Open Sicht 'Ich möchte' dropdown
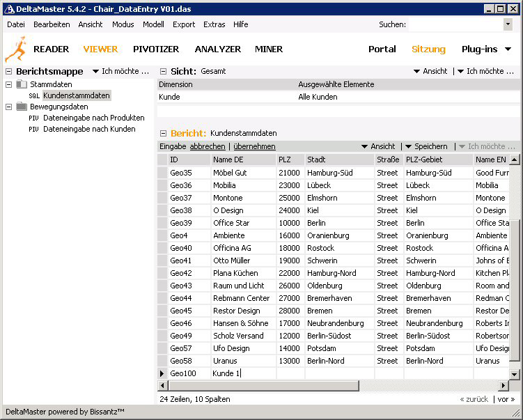The width and height of the screenshot is (523, 420). (x=485, y=71)
